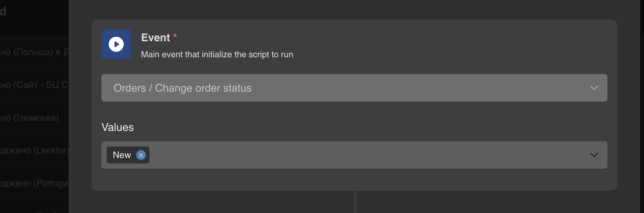Click the partially hidden heading at top left

(x=3, y=11)
